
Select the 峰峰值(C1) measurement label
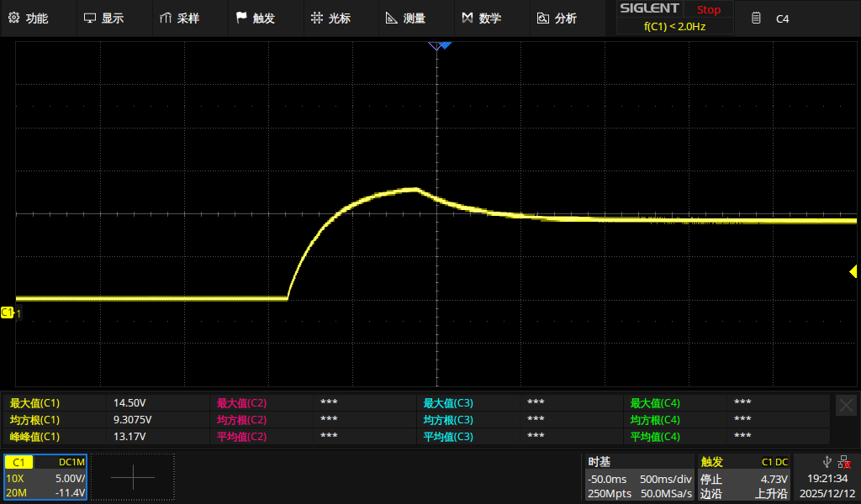tap(34, 437)
